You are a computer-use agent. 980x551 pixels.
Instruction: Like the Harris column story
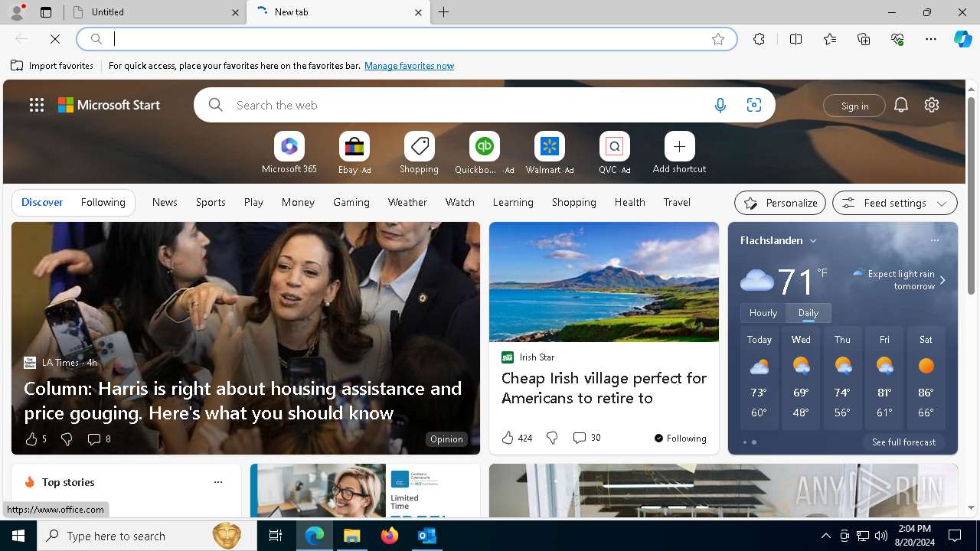(36, 439)
